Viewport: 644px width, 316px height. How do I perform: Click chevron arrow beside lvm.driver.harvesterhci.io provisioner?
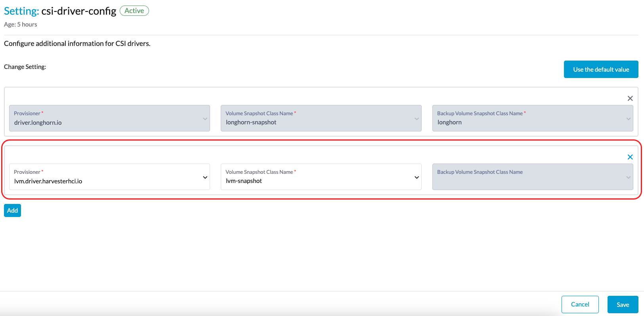point(205,177)
